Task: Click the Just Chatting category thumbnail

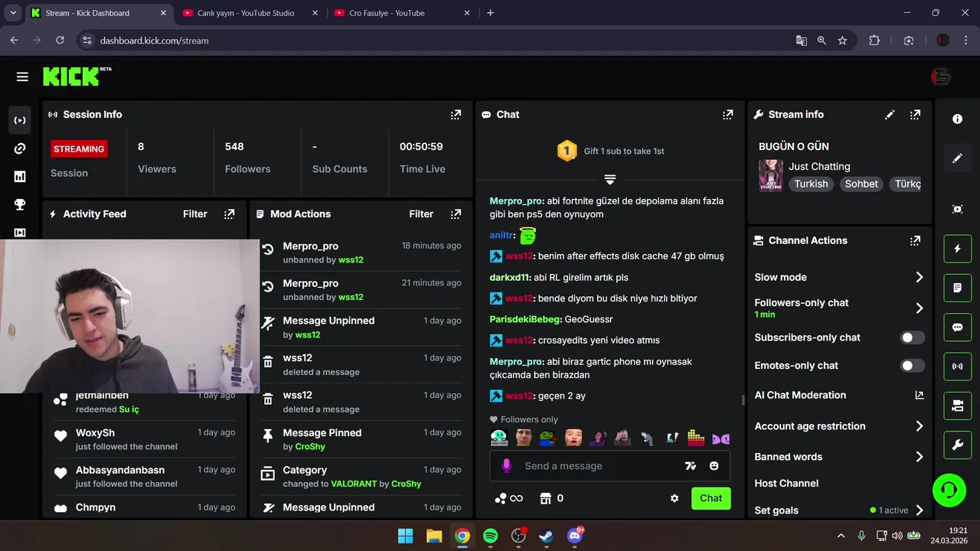Action: [770, 175]
